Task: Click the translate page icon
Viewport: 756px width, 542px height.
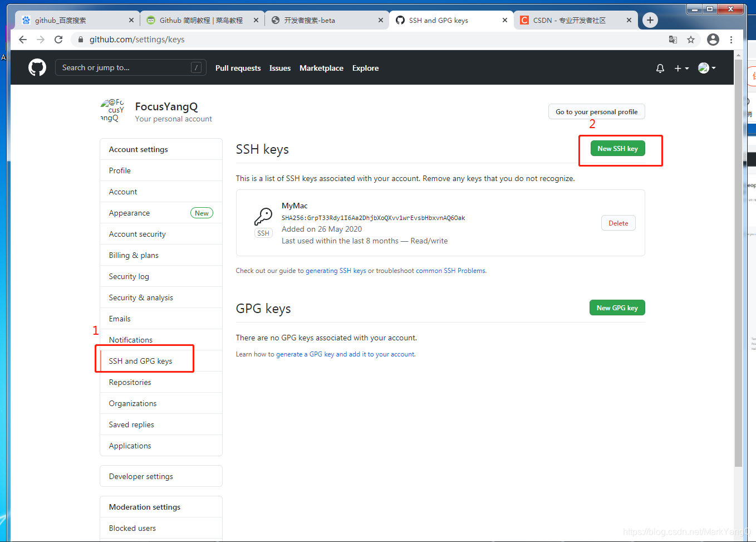Action: (673, 40)
